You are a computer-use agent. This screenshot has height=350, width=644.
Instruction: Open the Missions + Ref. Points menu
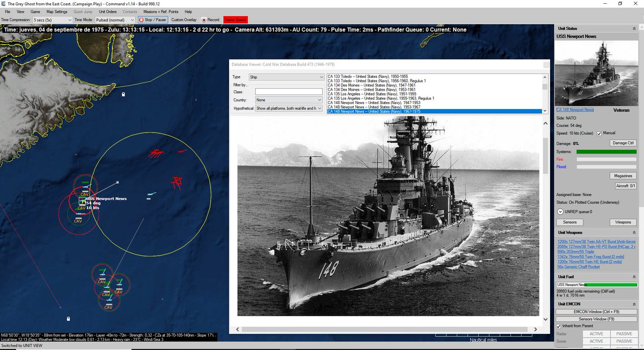click(x=160, y=11)
